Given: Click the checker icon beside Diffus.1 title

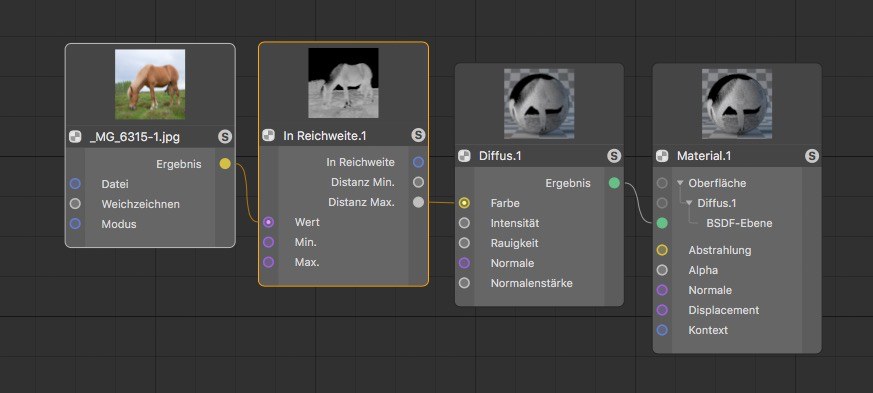Looking at the screenshot, I should click(x=464, y=156).
